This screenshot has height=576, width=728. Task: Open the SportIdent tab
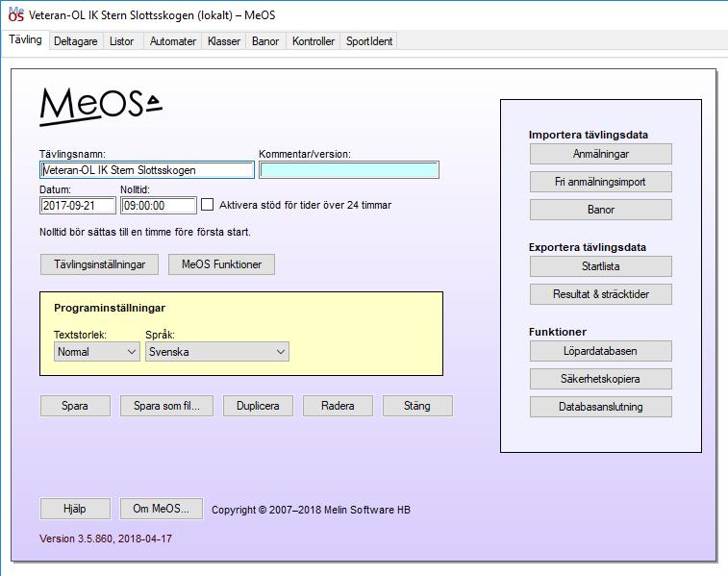pyautogui.click(x=369, y=41)
